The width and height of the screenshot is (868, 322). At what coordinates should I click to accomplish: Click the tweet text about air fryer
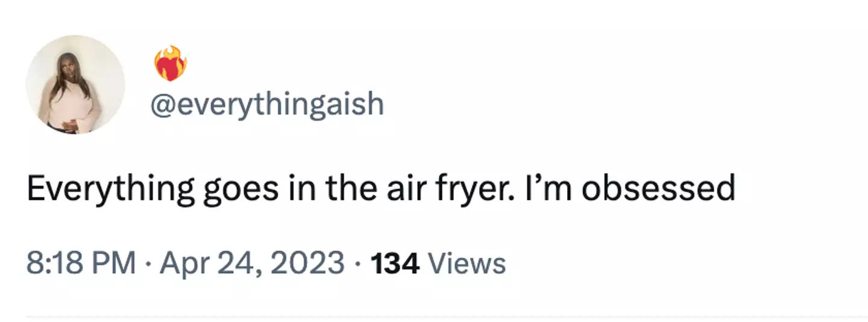(380, 189)
